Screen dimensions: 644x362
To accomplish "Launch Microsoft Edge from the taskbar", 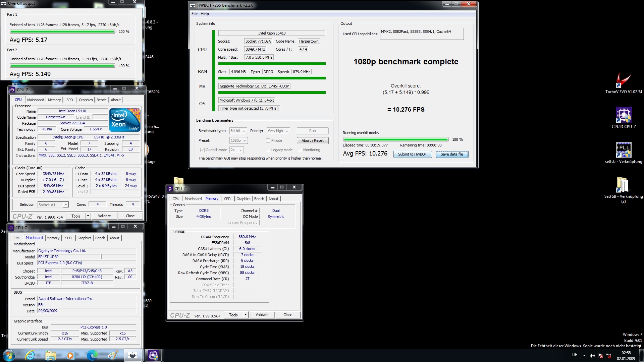I will pos(92,355).
